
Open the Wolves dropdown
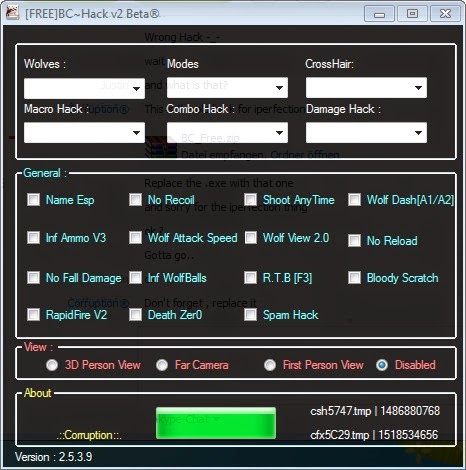[84, 88]
